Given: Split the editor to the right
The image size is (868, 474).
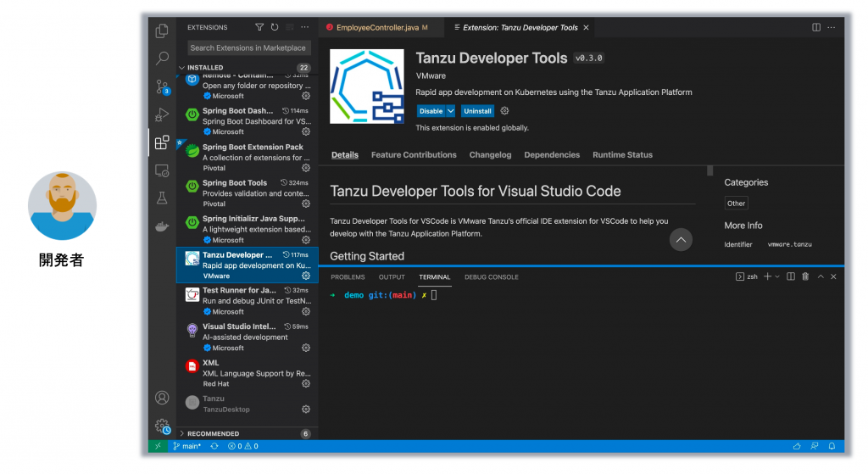Looking at the screenshot, I should point(816,27).
